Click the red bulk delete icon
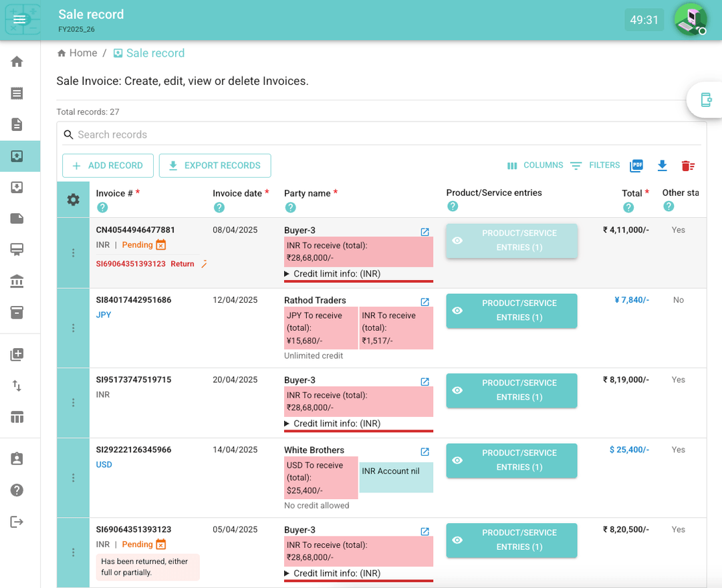 click(688, 166)
